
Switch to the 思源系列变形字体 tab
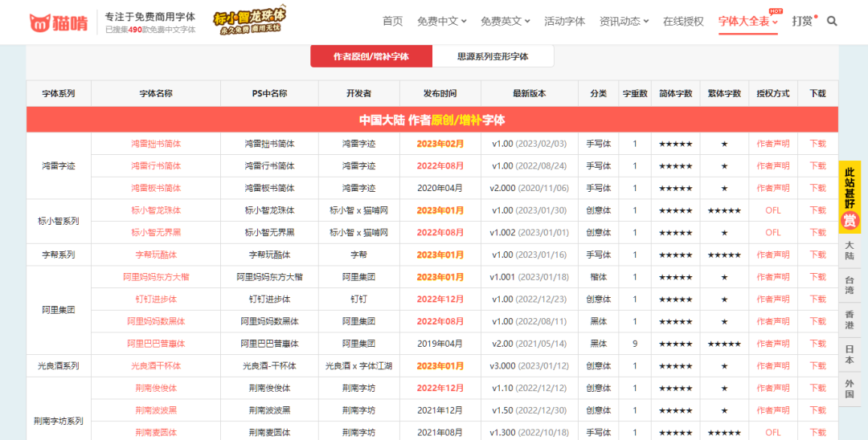click(x=493, y=56)
